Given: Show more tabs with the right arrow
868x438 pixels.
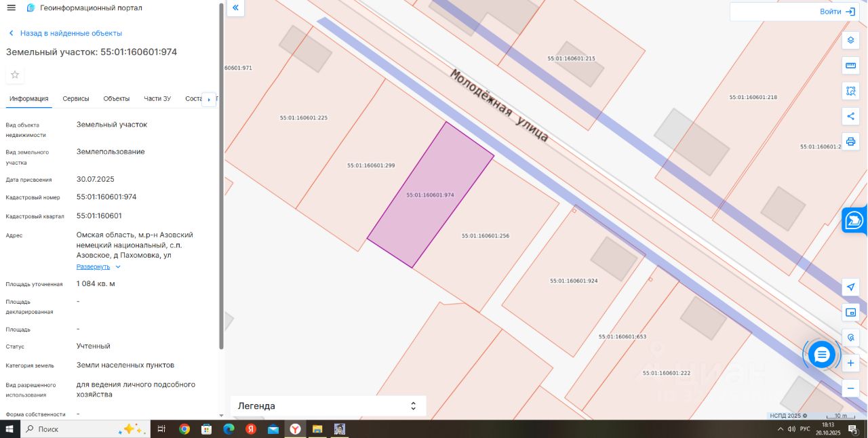Looking at the screenshot, I should [x=209, y=99].
